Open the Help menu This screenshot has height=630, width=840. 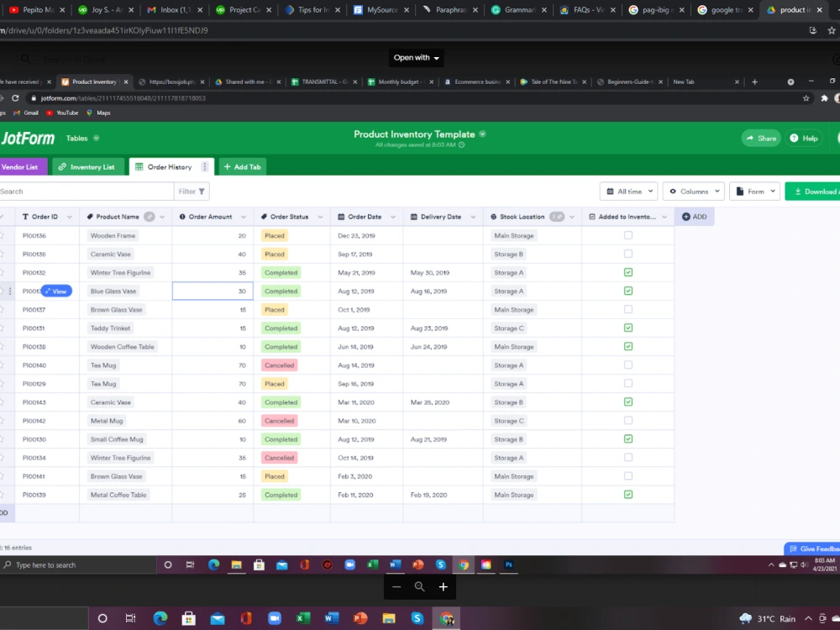click(x=804, y=139)
